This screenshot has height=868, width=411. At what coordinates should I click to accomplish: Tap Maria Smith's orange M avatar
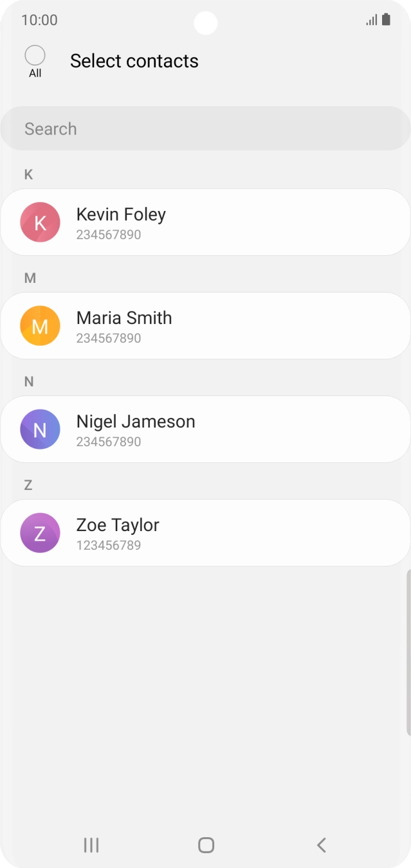click(x=40, y=326)
